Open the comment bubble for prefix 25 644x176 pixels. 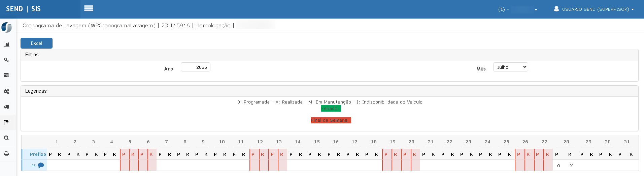coord(41,165)
